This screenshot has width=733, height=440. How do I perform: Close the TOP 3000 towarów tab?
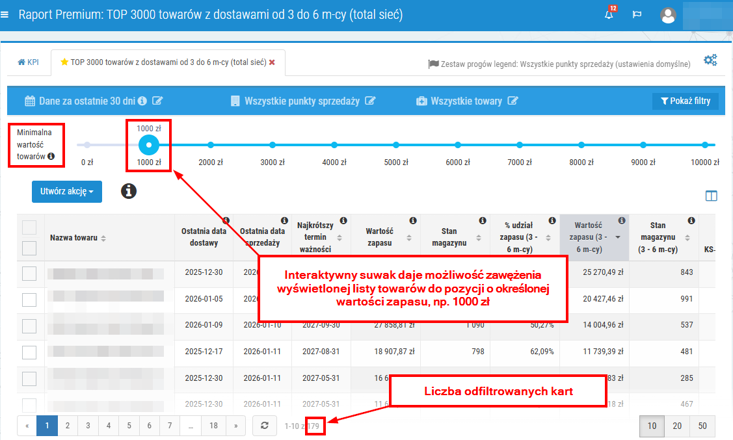pyautogui.click(x=272, y=62)
